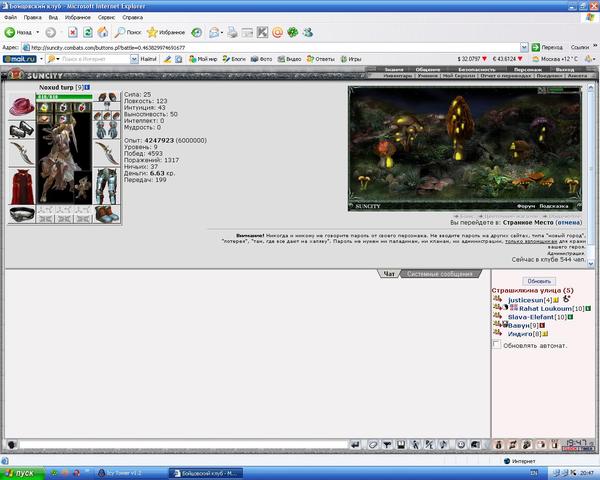Image resolution: width=600 pixels, height=480 pixels.
Task: Click the green clover ICQ icon
Action: tap(293, 33)
